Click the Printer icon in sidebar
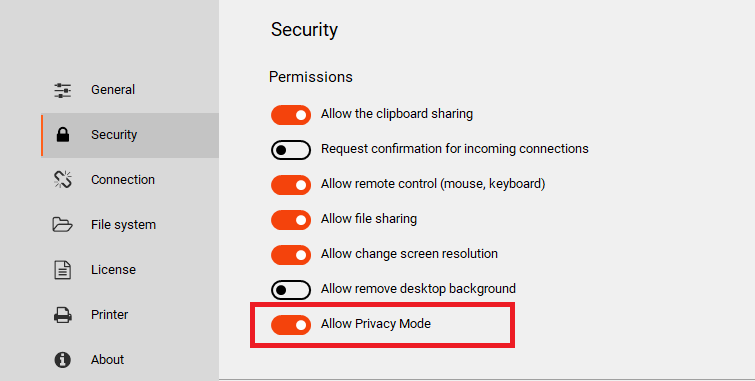The width and height of the screenshot is (755, 381). click(63, 315)
